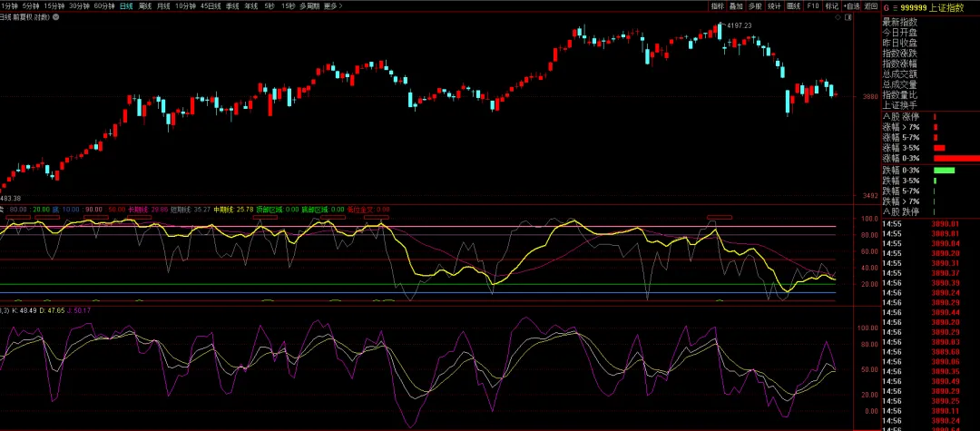The image size is (980, 431).
Task: Expand the 更多 periods menu
Action: (333, 5)
